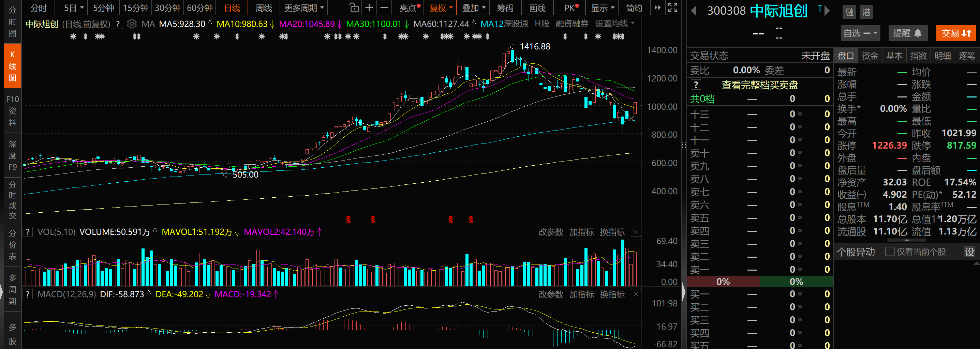Open MA settings gear icon
The width and height of the screenshot is (980, 349).
tap(132, 24)
